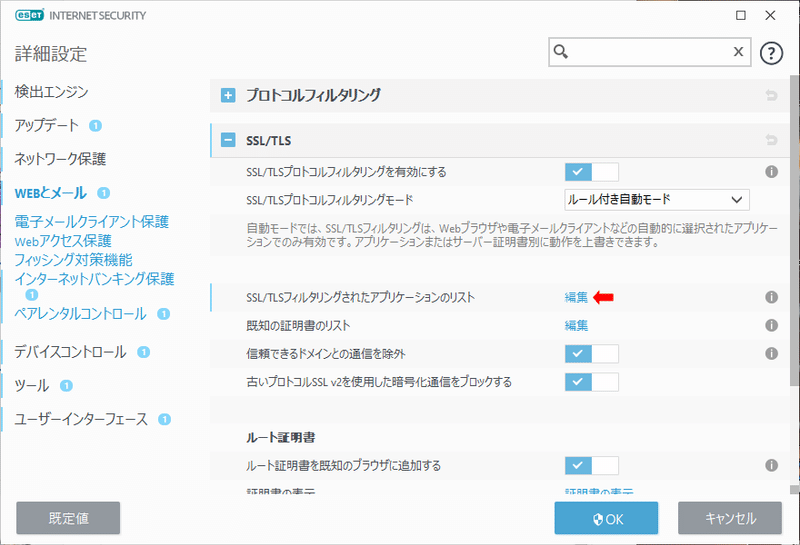
Task: Click デバイスコントロール notification badge
Action: coord(144,352)
